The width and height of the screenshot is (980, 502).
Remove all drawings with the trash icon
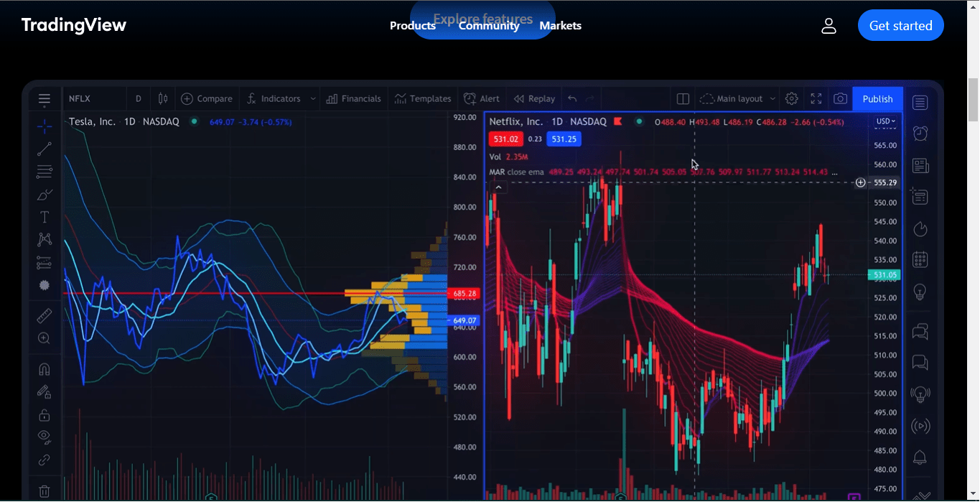pos(44,491)
